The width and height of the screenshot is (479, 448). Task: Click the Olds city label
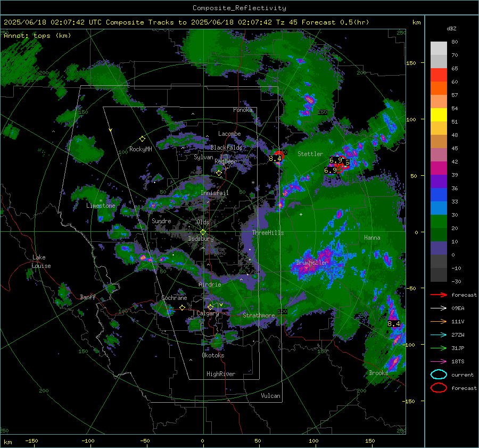203,222
